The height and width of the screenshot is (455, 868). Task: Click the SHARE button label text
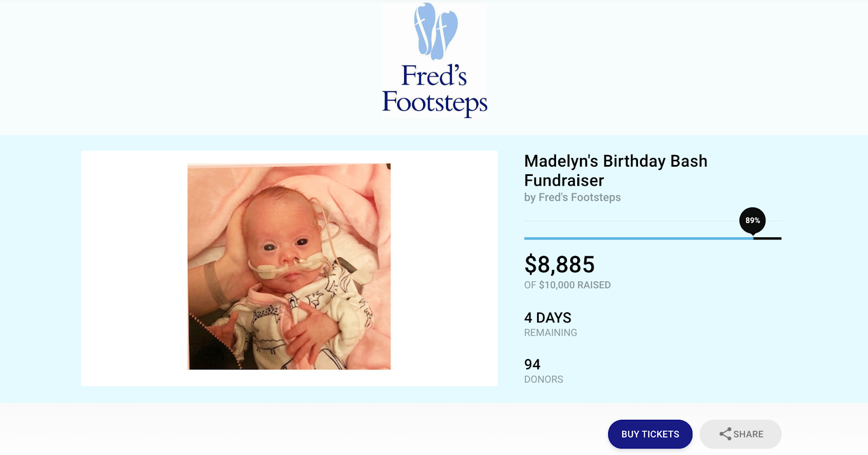pyautogui.click(x=748, y=434)
